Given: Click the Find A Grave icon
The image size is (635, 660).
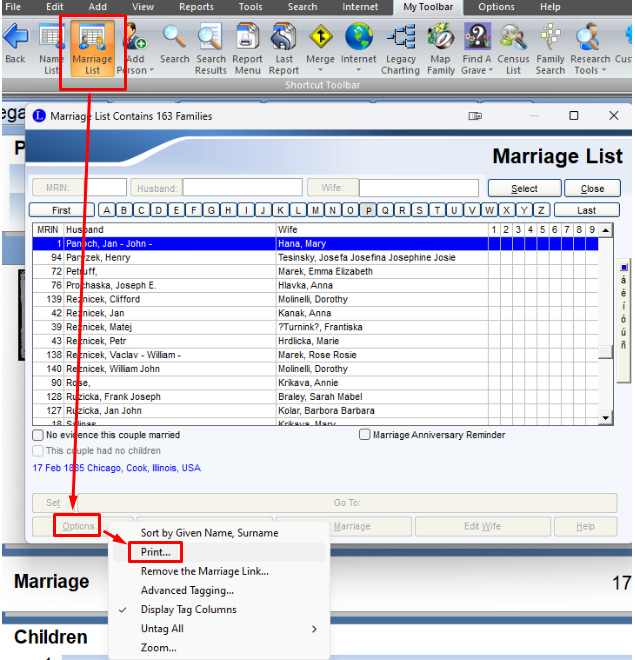Looking at the screenshot, I should [477, 37].
